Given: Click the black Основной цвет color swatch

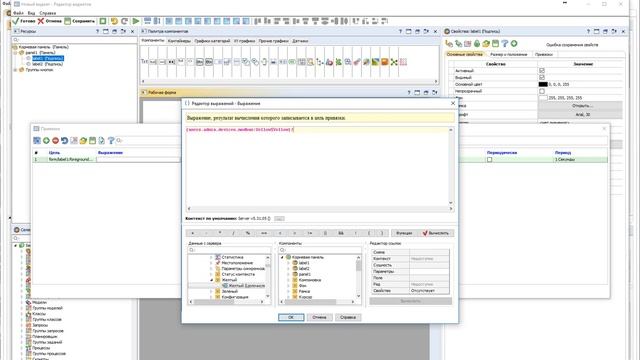Looking at the screenshot, I should coord(543,84).
